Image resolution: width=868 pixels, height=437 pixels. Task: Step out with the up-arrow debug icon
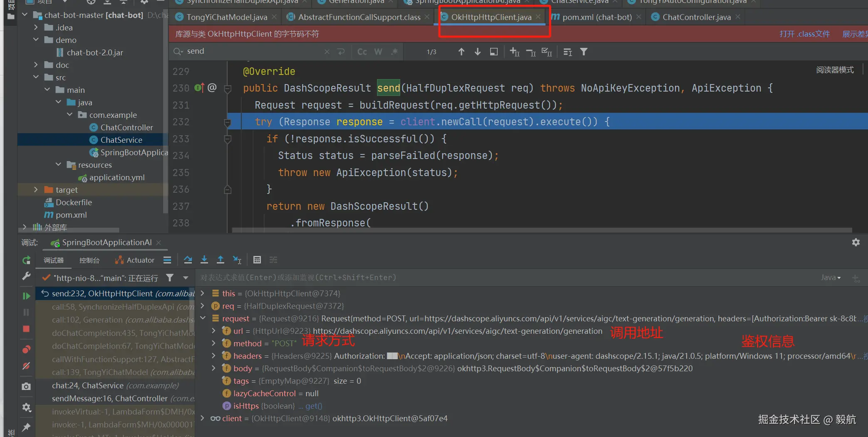click(221, 260)
